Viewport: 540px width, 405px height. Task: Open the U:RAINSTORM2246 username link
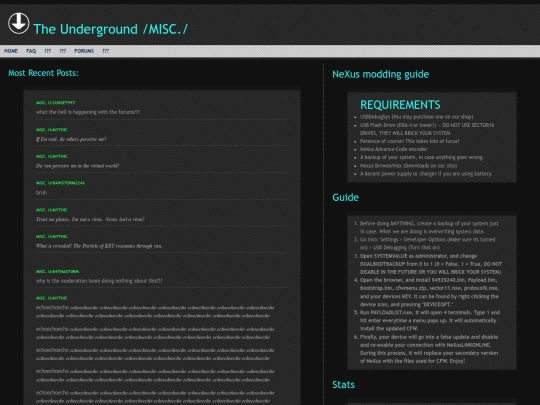click(60, 183)
